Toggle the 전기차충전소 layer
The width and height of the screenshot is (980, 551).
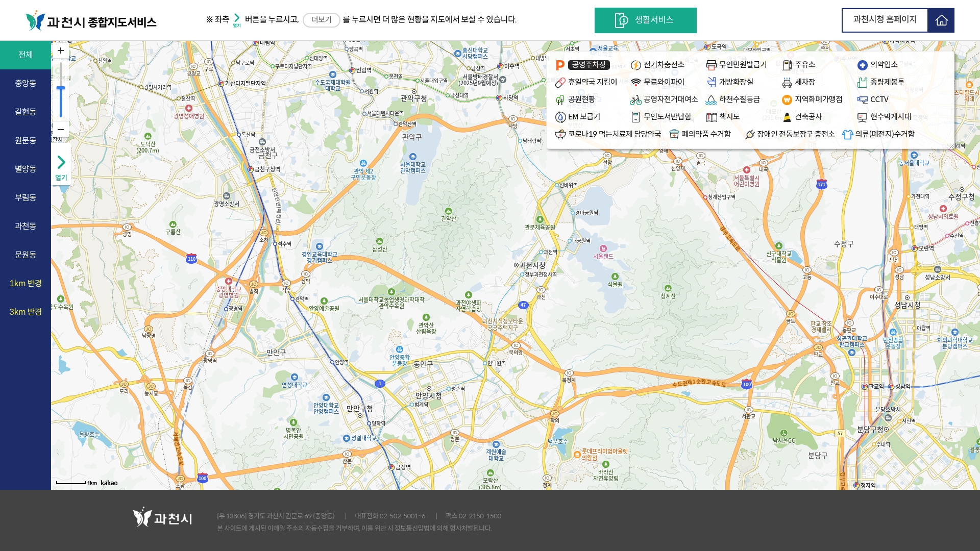[657, 65]
